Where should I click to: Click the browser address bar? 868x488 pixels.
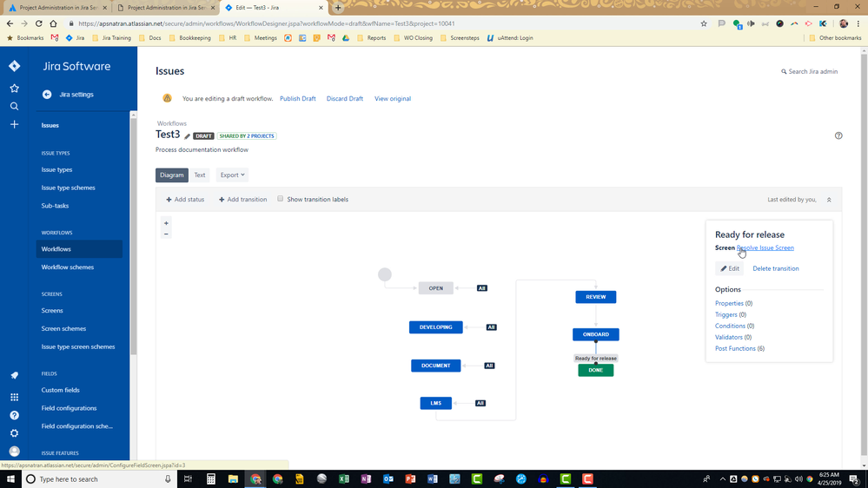pyautogui.click(x=382, y=23)
